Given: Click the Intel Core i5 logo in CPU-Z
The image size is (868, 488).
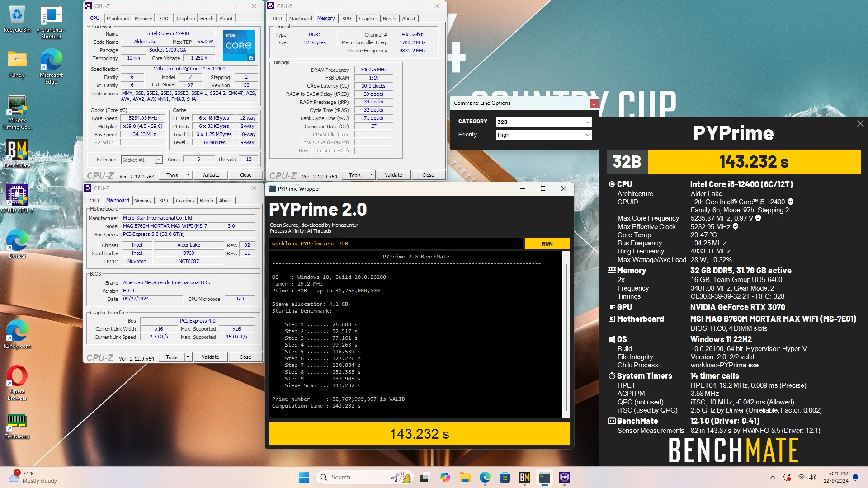Looking at the screenshot, I should point(239,46).
